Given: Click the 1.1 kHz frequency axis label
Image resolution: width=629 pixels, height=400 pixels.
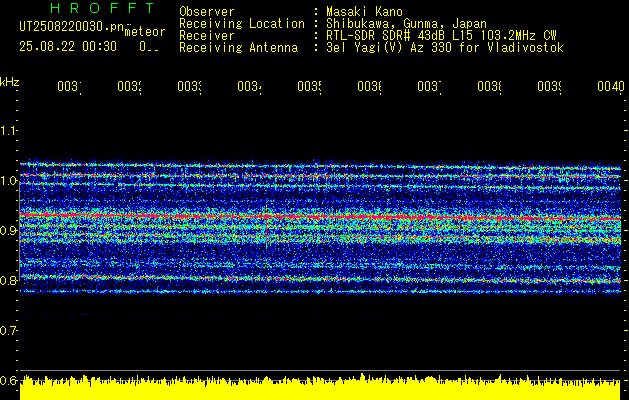Looking at the screenshot, I should tap(8, 130).
